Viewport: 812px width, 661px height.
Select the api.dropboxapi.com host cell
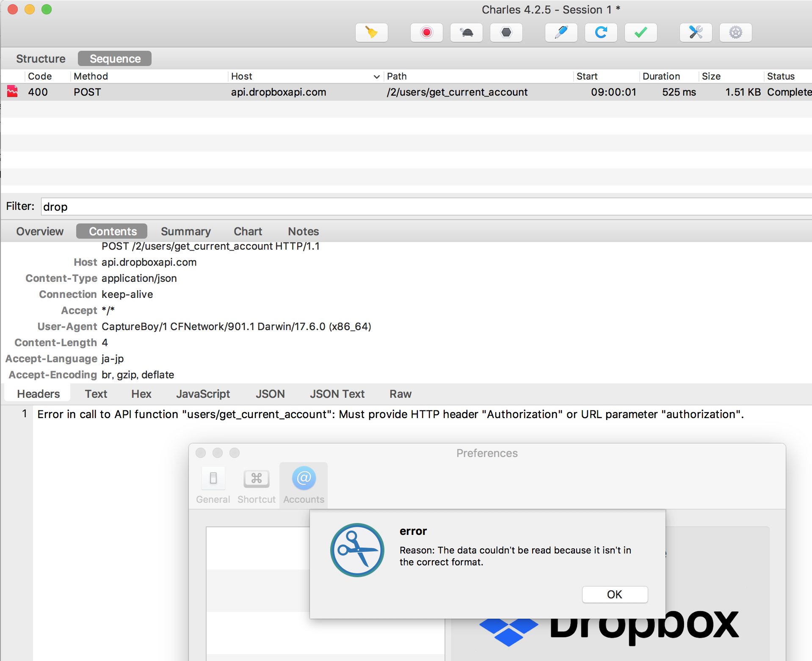pyautogui.click(x=279, y=92)
